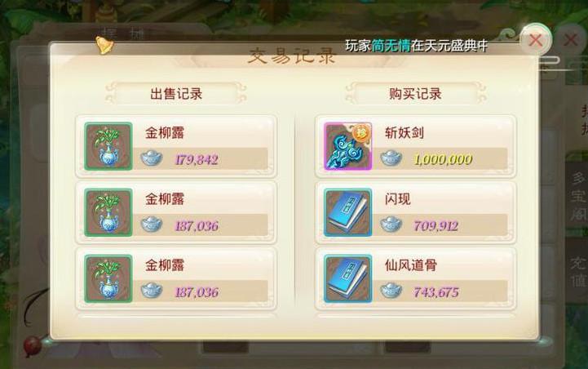
Task: Click the 交易记录 title text
Action: 291,56
